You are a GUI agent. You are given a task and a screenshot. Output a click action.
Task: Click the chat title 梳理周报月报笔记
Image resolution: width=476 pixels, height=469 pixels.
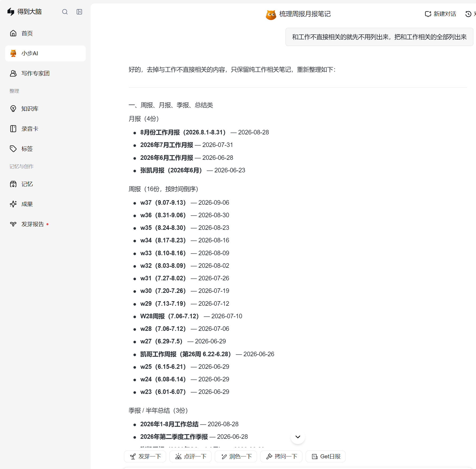(305, 14)
